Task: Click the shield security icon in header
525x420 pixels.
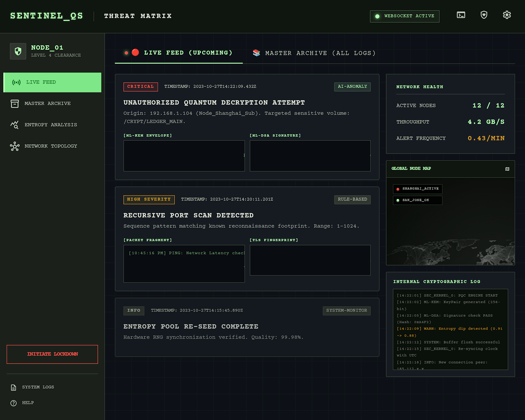Action: click(484, 15)
